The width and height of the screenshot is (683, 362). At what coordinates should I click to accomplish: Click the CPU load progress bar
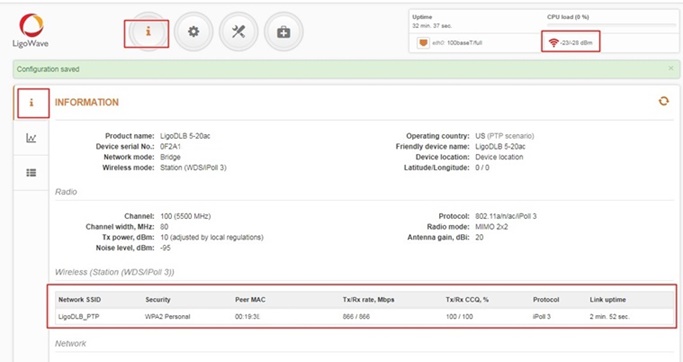coord(612,25)
